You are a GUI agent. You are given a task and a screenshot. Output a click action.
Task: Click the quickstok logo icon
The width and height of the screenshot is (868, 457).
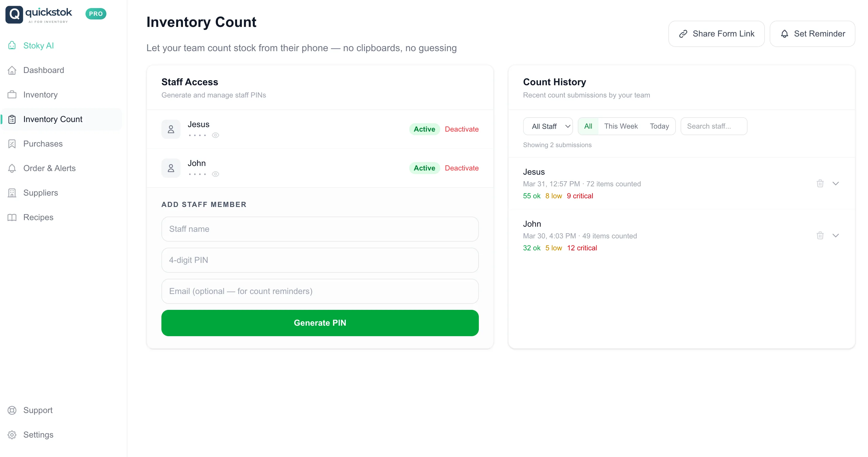(14, 14)
